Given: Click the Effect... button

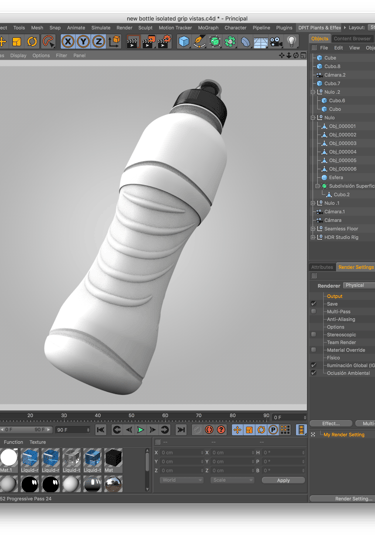Looking at the screenshot, I should pyautogui.click(x=330, y=423).
